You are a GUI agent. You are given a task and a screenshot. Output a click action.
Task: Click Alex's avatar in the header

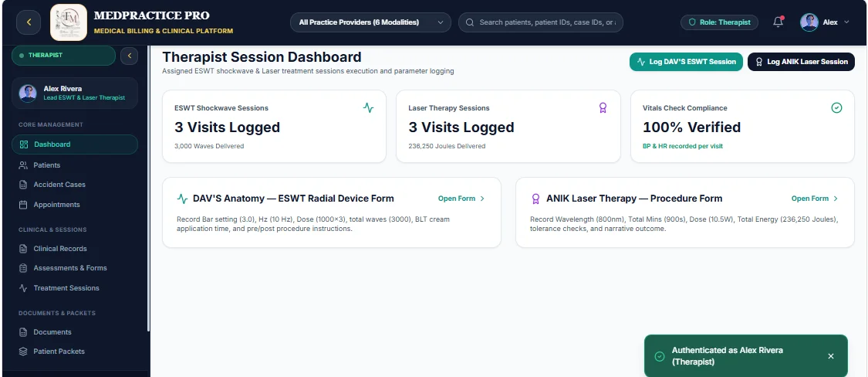click(809, 22)
